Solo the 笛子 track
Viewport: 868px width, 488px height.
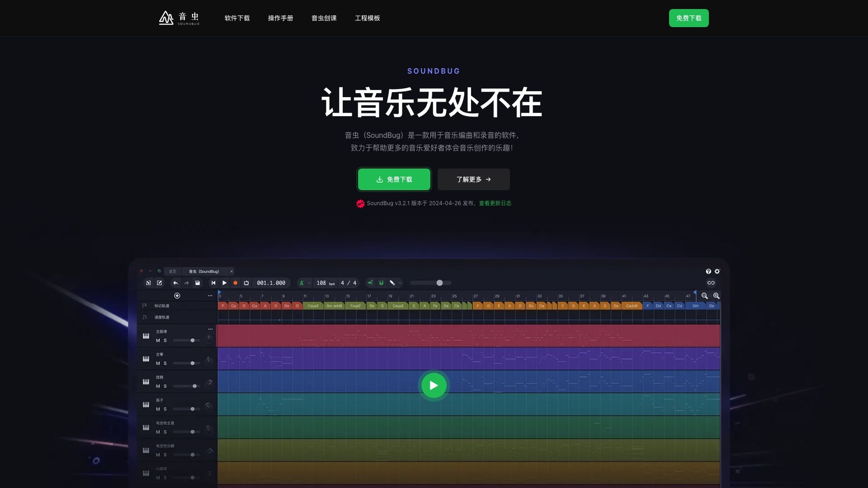(165, 409)
